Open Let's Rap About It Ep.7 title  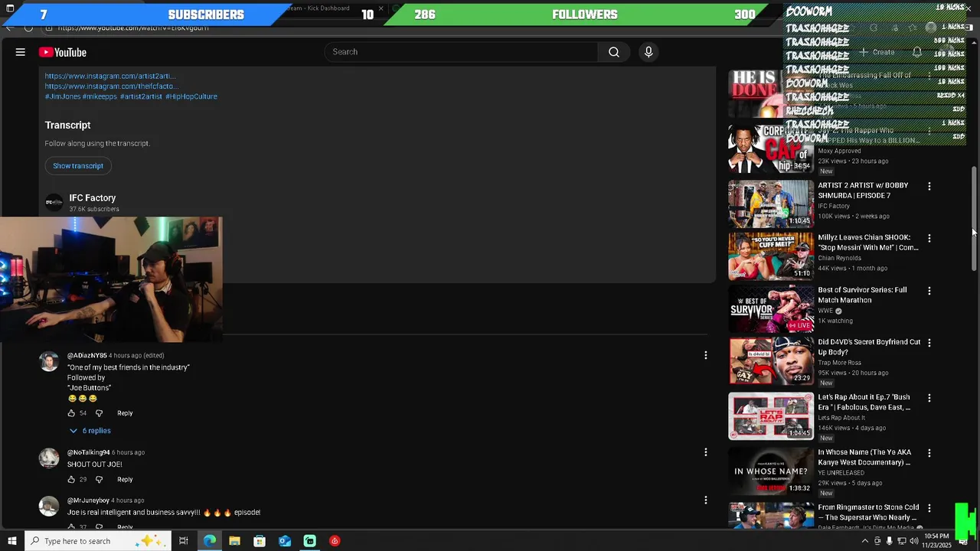tap(864, 403)
